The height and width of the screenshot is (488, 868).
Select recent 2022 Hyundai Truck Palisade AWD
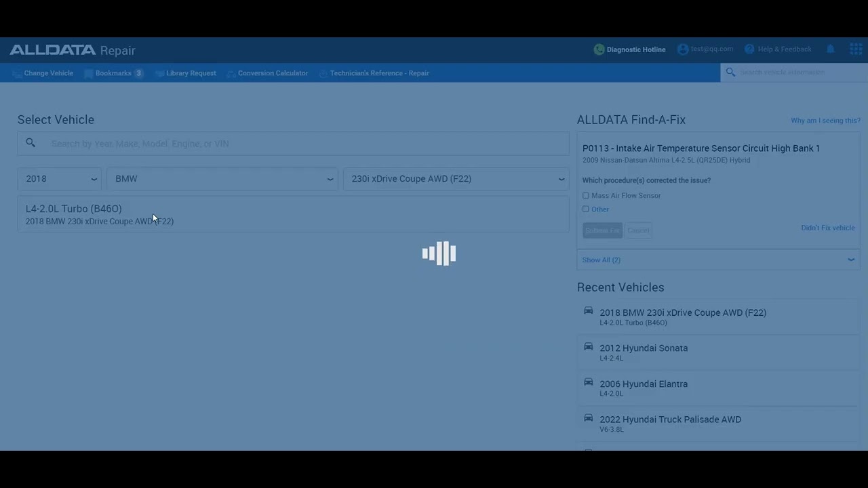[x=718, y=424]
